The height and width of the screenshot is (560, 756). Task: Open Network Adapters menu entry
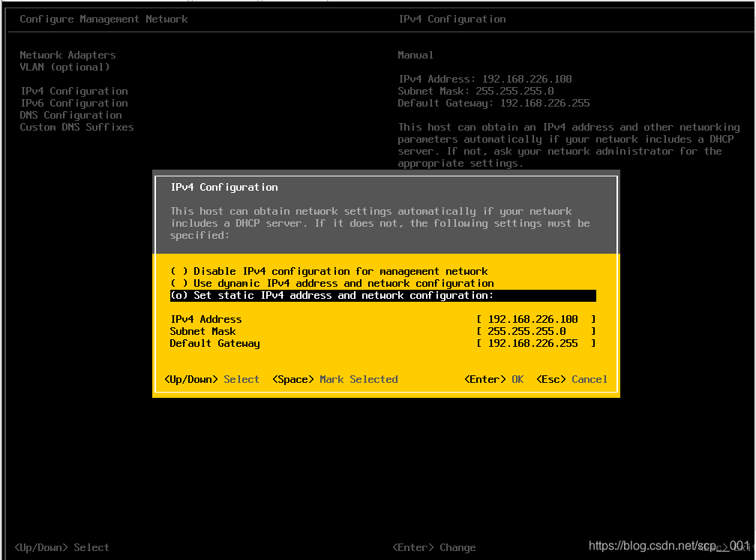coord(67,55)
